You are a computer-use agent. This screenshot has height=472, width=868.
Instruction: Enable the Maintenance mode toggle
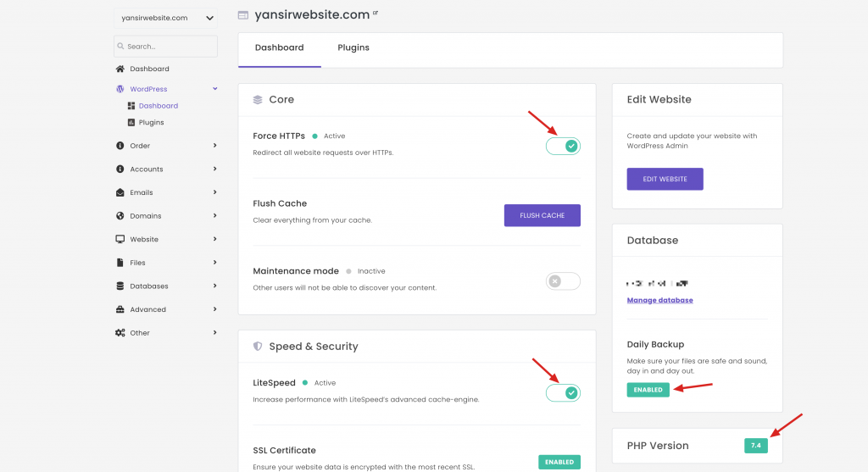pos(564,281)
